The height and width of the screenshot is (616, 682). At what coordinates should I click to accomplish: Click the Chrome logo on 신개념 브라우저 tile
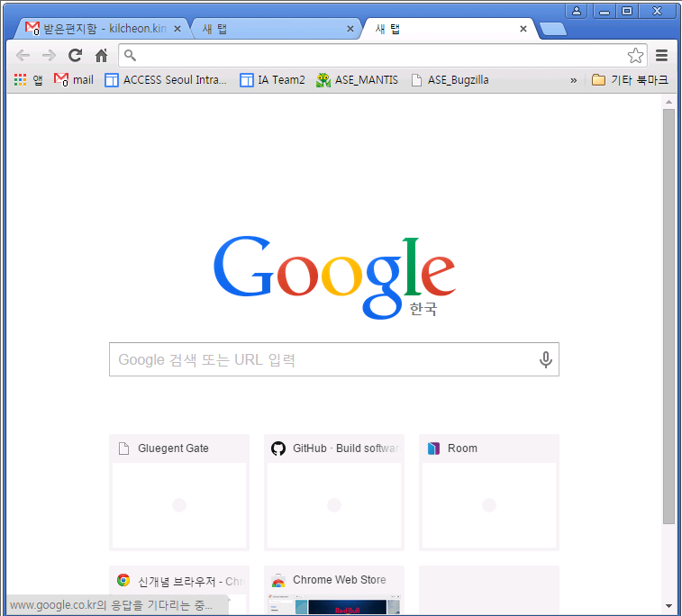123,580
